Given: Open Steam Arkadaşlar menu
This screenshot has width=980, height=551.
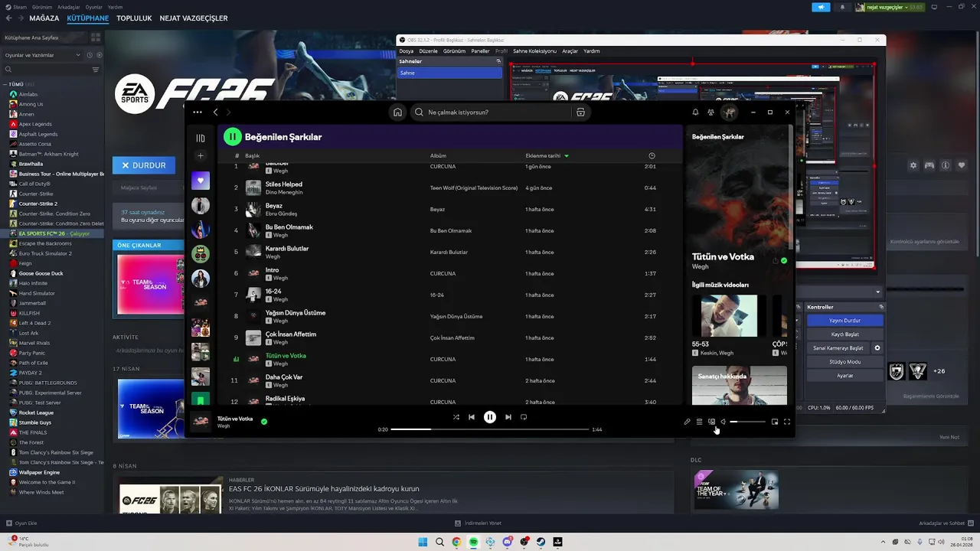Looking at the screenshot, I should (68, 6).
